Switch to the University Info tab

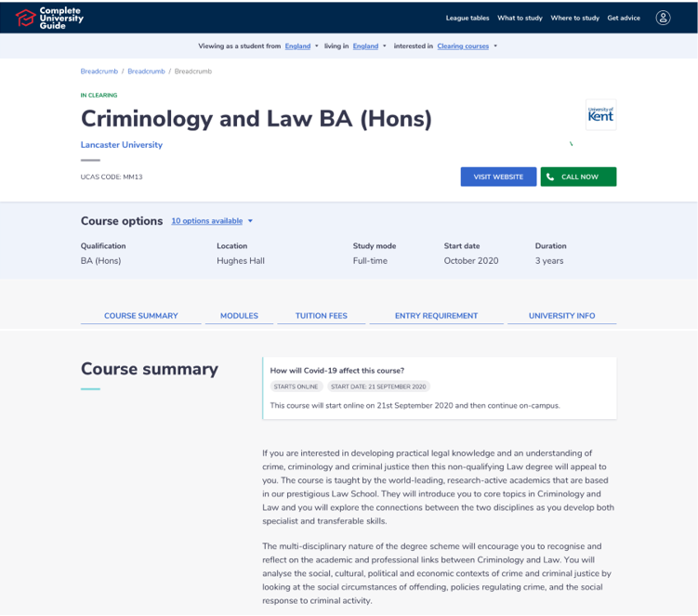pos(561,316)
